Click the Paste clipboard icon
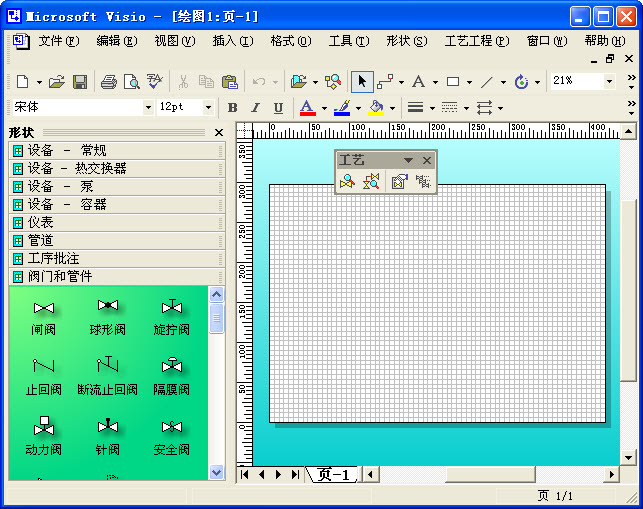This screenshot has width=643, height=509. coord(230,82)
